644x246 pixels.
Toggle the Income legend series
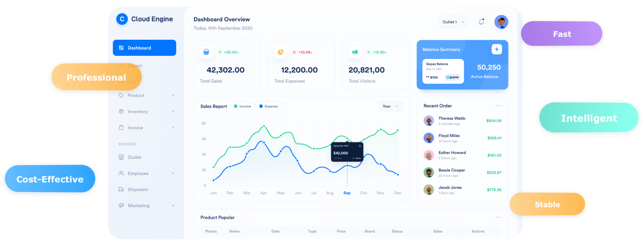click(243, 106)
